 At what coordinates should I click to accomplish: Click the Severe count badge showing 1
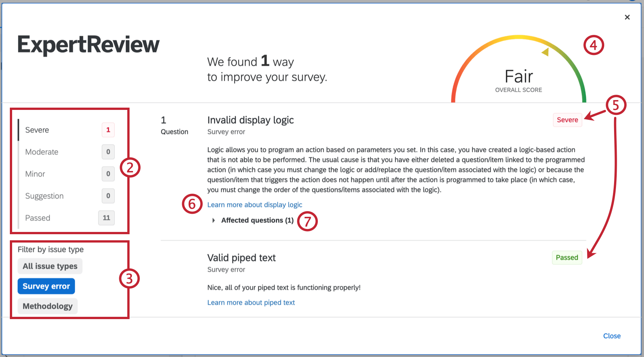[x=108, y=130]
